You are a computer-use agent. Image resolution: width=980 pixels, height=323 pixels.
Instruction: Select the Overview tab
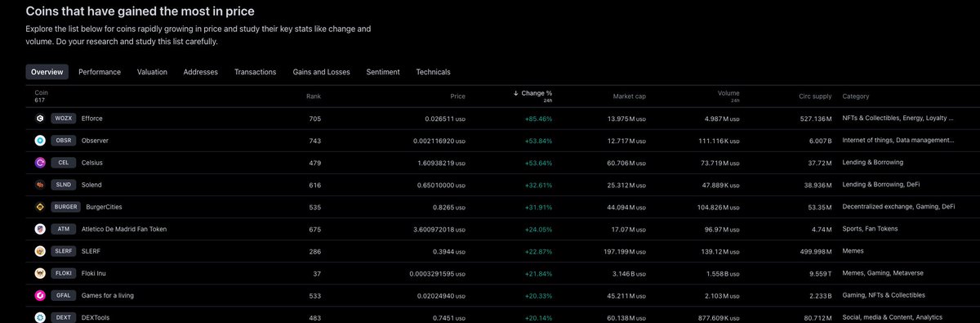(47, 72)
